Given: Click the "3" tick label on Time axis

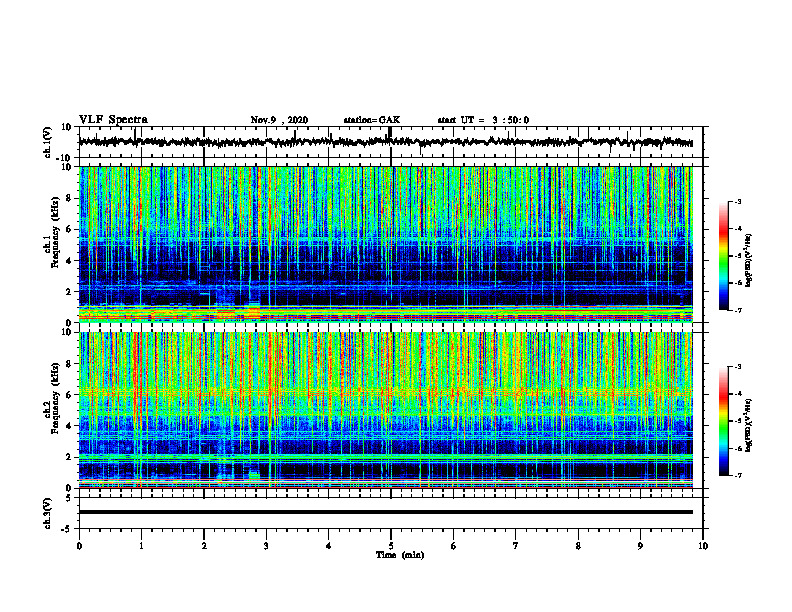Looking at the screenshot, I should click(266, 546).
